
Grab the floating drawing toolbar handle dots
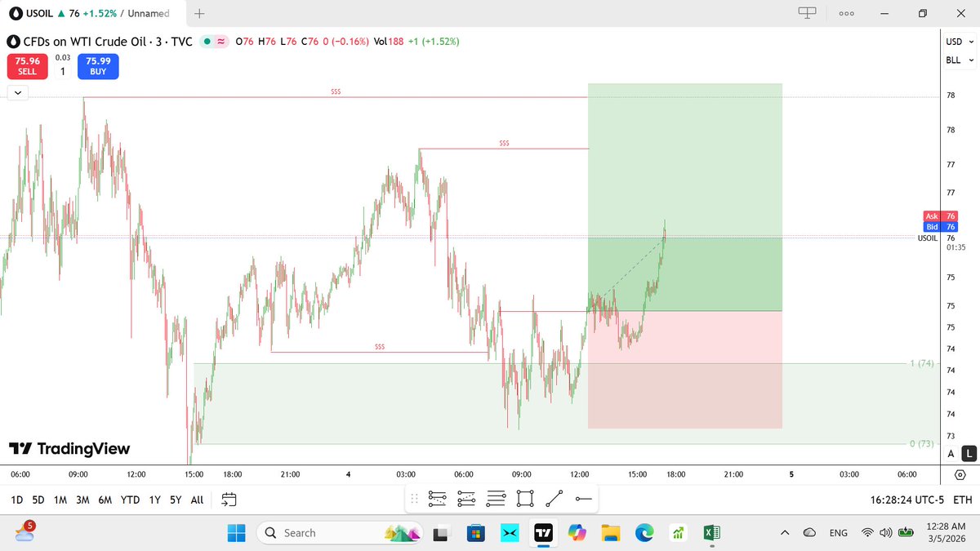(415, 498)
